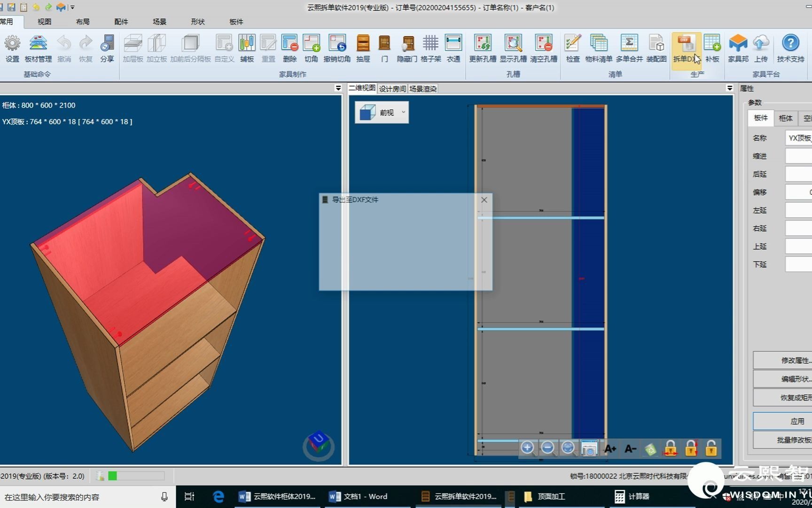This screenshot has height=508, width=812.
Task: Open the 装配图 assembly drawing
Action: click(x=656, y=48)
